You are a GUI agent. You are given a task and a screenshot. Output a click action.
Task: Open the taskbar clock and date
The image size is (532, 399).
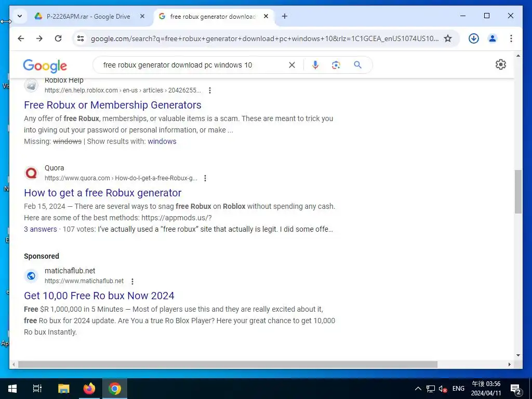pyautogui.click(x=486, y=389)
